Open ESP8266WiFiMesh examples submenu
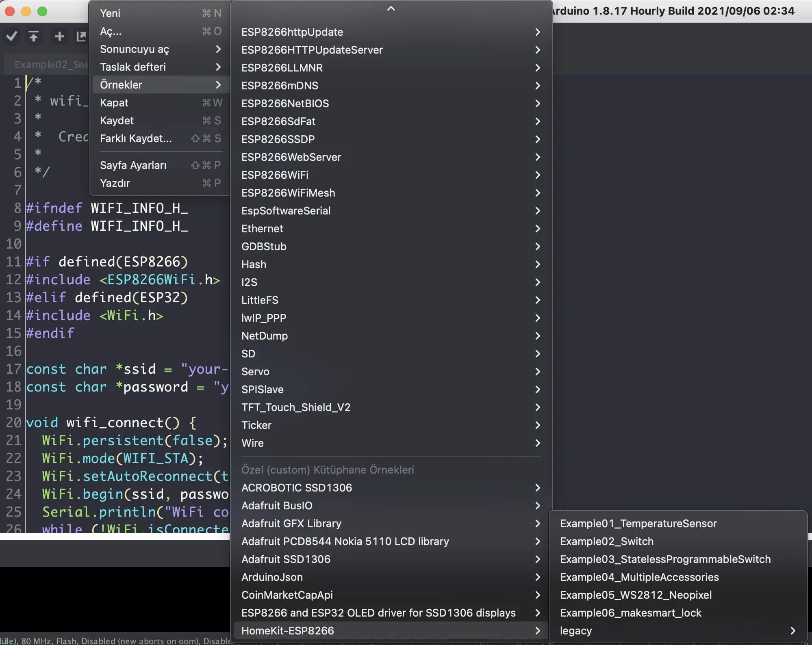This screenshot has width=812, height=645. [391, 193]
